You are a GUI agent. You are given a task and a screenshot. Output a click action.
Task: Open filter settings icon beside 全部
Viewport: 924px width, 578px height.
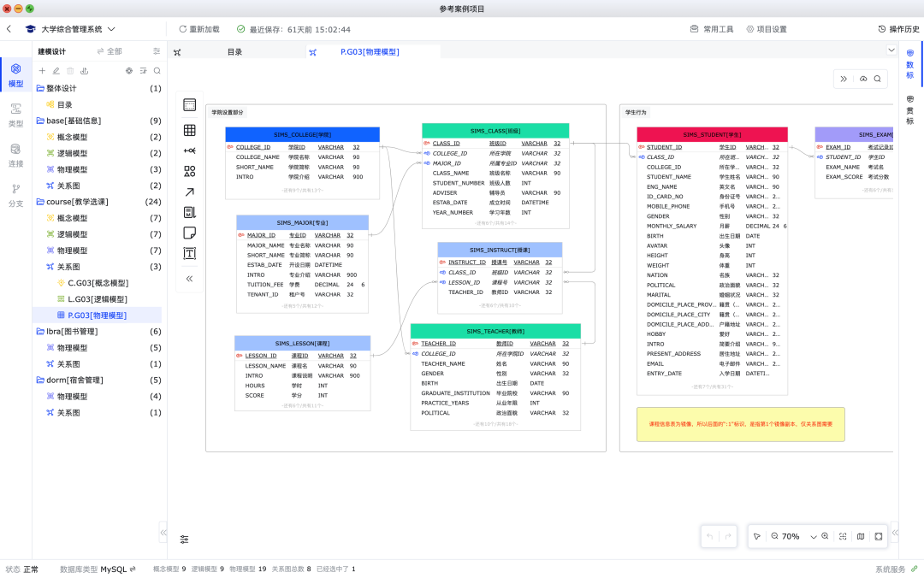coord(157,51)
